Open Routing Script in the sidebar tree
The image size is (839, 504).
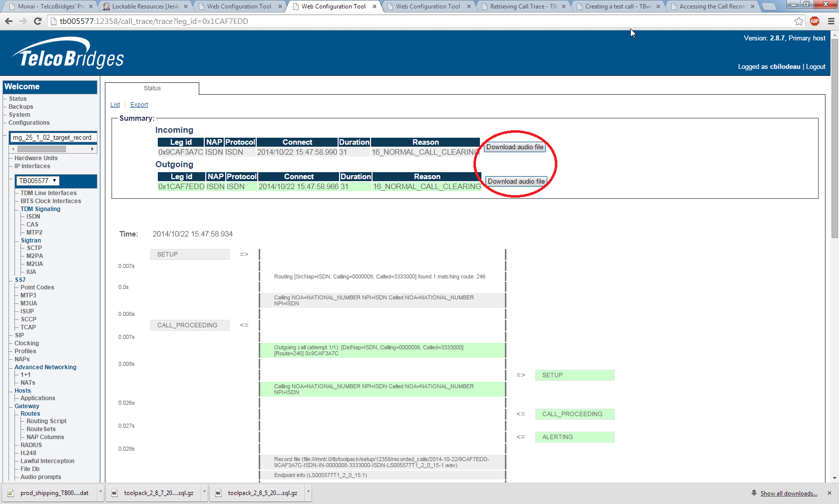coord(46,421)
